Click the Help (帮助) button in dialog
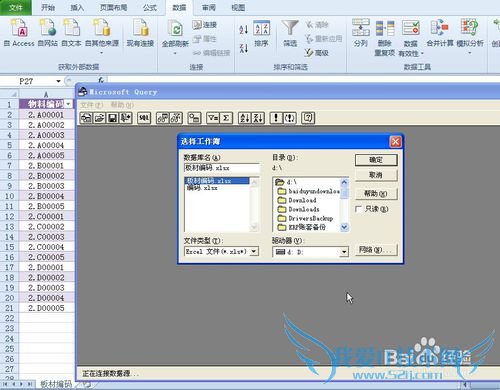This screenshot has width=500, height=390. pyautogui.click(x=376, y=194)
